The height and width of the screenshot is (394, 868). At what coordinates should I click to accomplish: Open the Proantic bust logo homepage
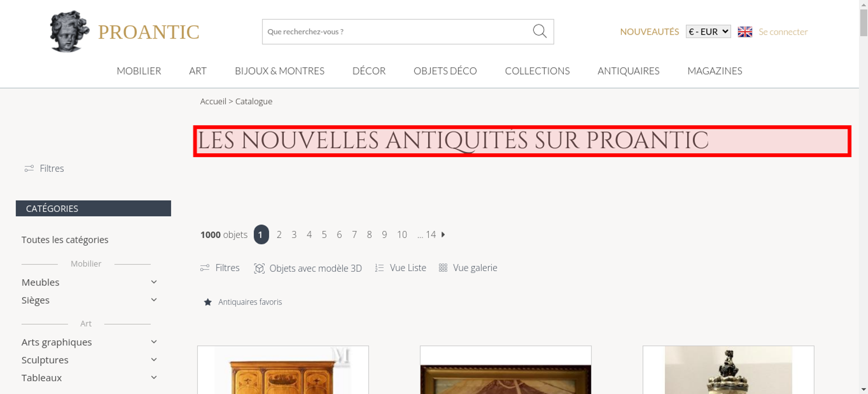click(69, 31)
